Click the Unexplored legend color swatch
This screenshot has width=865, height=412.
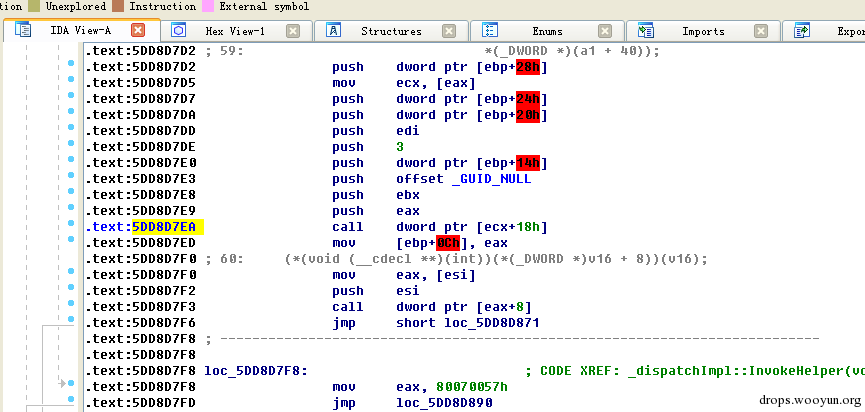[x=34, y=7]
